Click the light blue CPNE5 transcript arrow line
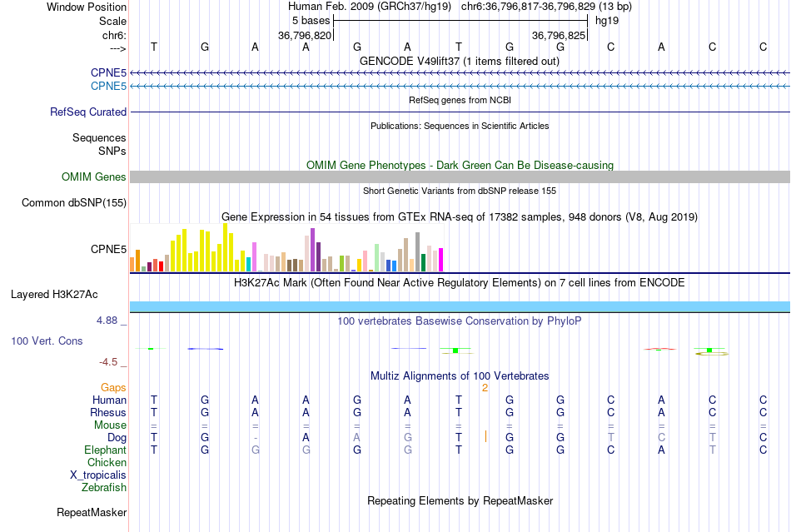 coord(460,87)
